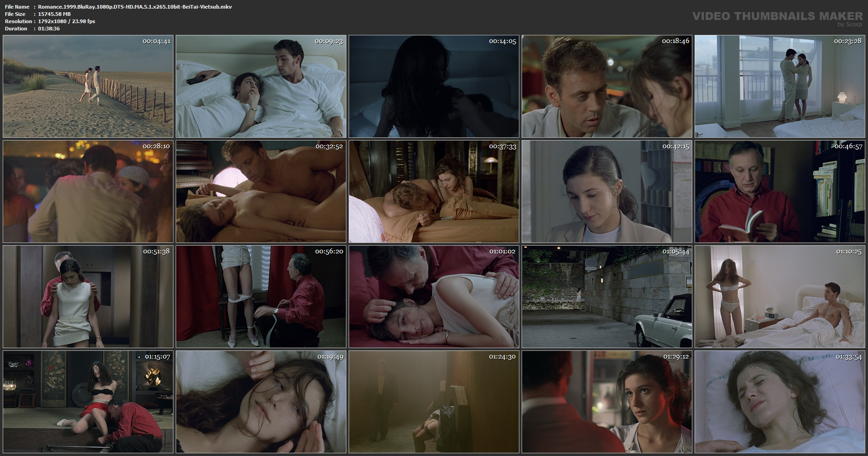The width and height of the screenshot is (868, 456).
Task: Click the frame stamped 01:01:02
Action: coord(434,296)
